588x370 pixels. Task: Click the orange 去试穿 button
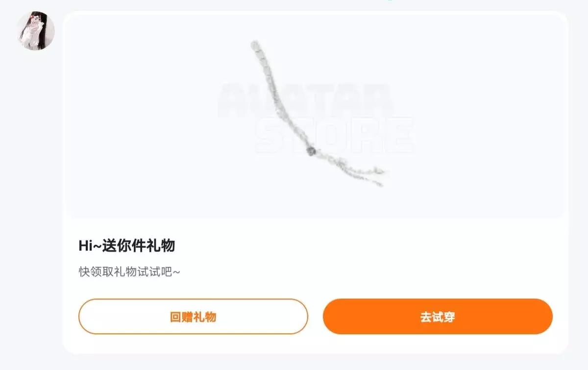(x=438, y=317)
